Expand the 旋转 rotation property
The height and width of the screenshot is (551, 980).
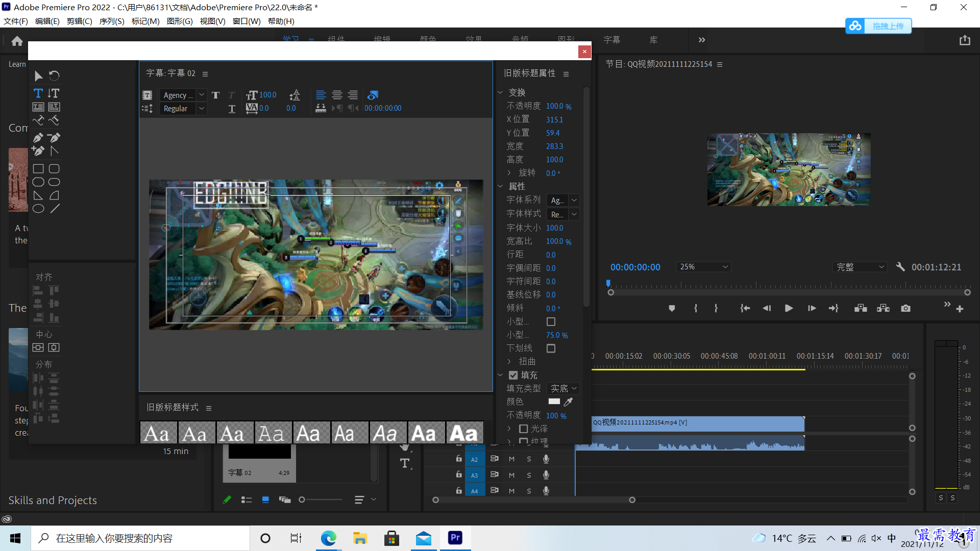[x=509, y=173]
